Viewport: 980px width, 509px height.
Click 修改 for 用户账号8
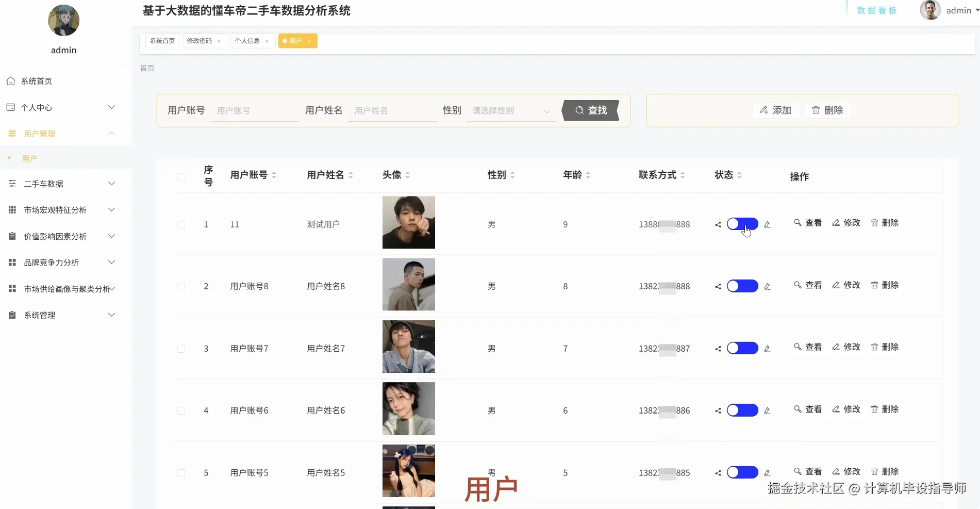point(846,285)
